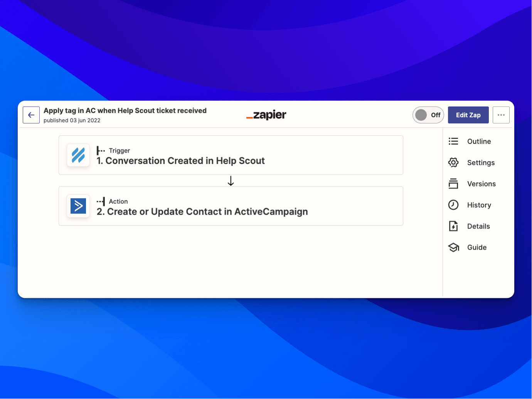Image resolution: width=532 pixels, height=399 pixels.
Task: Click the Zapier logo
Action: click(x=266, y=115)
